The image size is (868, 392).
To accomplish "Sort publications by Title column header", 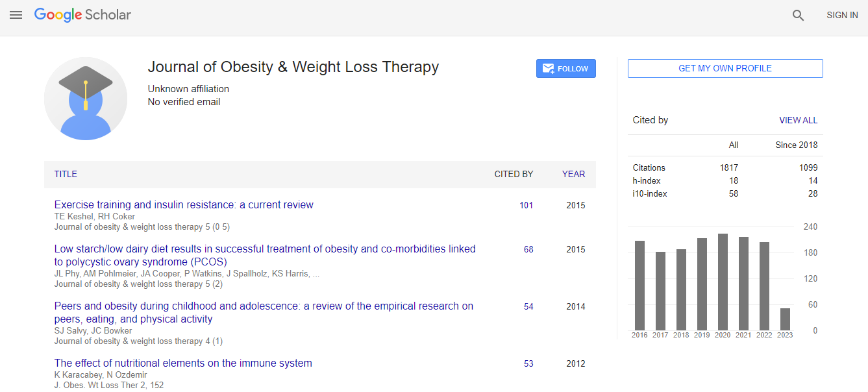I will tap(66, 174).
